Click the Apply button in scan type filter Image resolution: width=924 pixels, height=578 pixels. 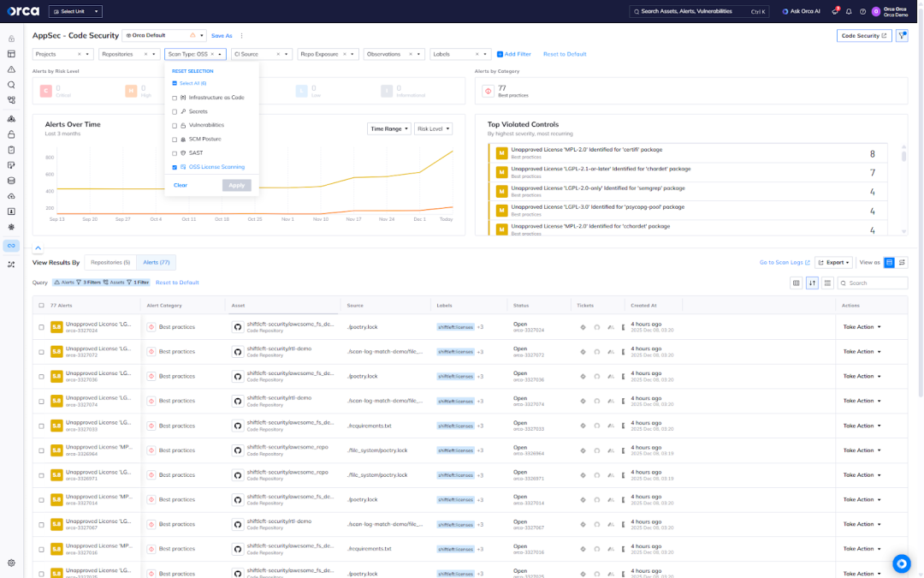[236, 184]
